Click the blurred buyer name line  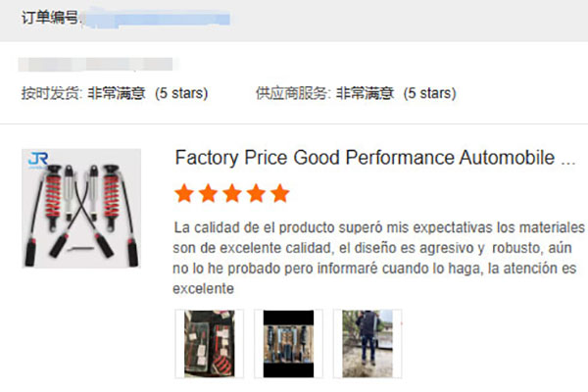pyautogui.click(x=96, y=64)
